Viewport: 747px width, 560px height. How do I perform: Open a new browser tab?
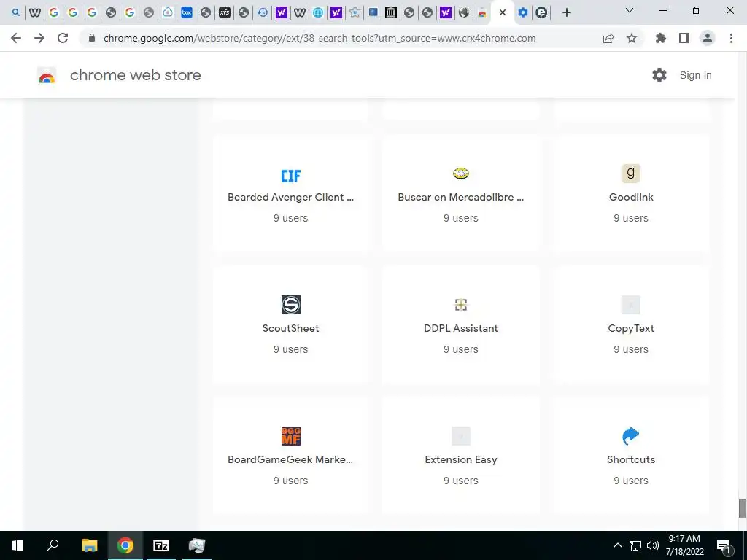click(566, 12)
